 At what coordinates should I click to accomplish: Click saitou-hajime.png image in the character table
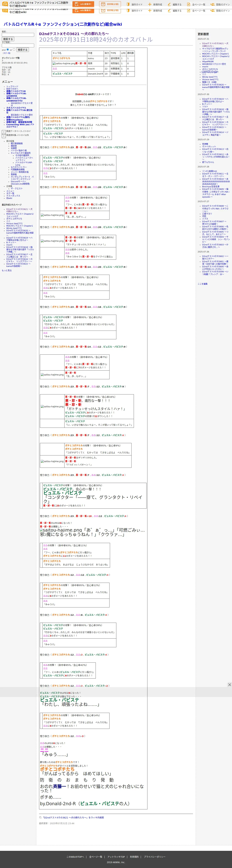[x=64, y=63]
